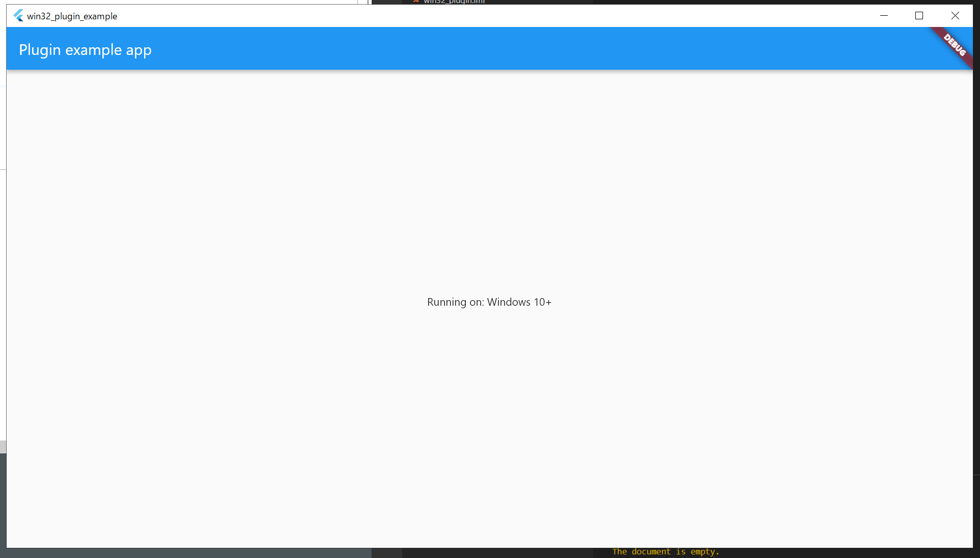Click the word 'Windows' in center text
Image resolution: width=980 pixels, height=558 pixels.
tap(508, 302)
